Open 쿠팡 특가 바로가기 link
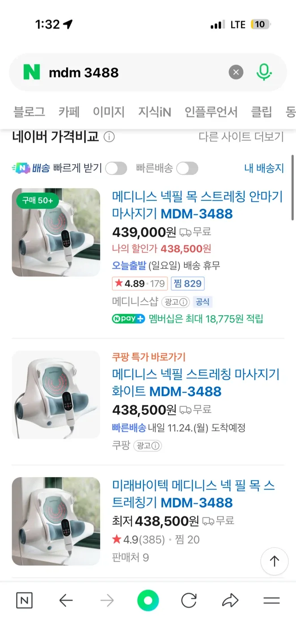Image resolution: width=296 pixels, height=644 pixels. point(148,357)
